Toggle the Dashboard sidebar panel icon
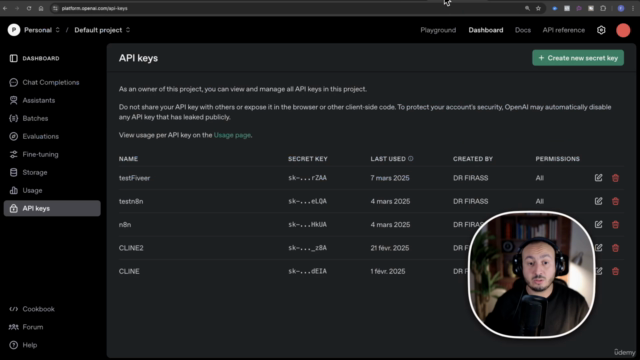 (x=13, y=58)
